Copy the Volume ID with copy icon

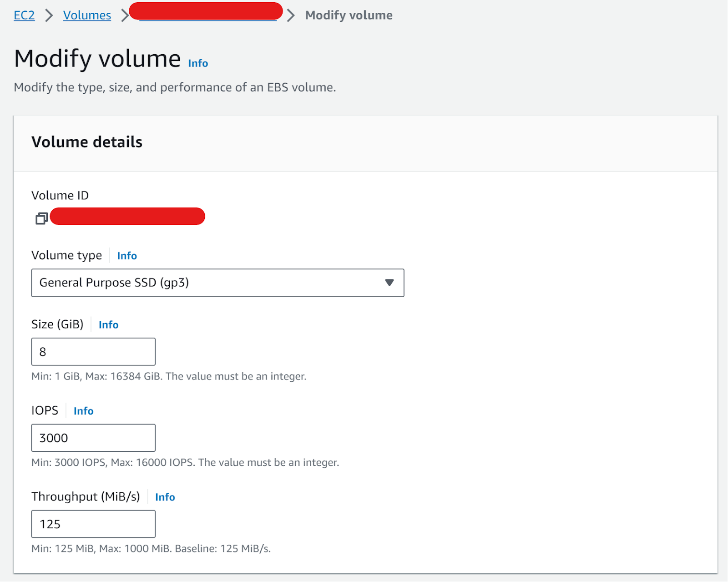tap(41, 218)
